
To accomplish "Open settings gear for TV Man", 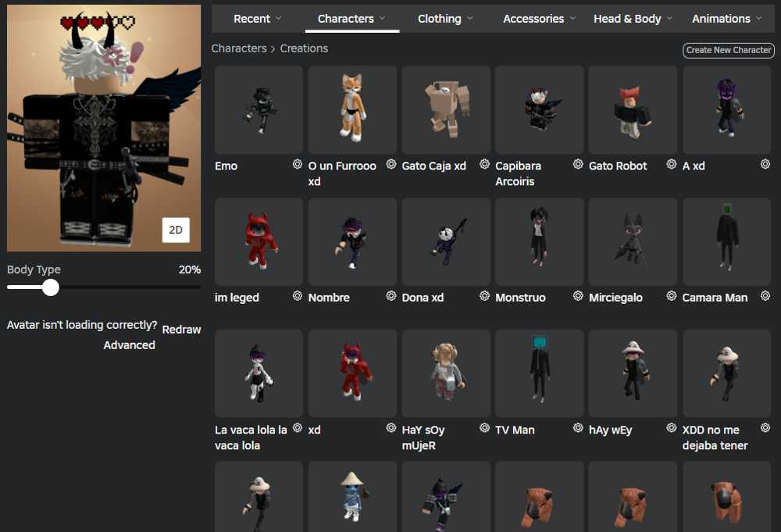I will click(x=578, y=427).
